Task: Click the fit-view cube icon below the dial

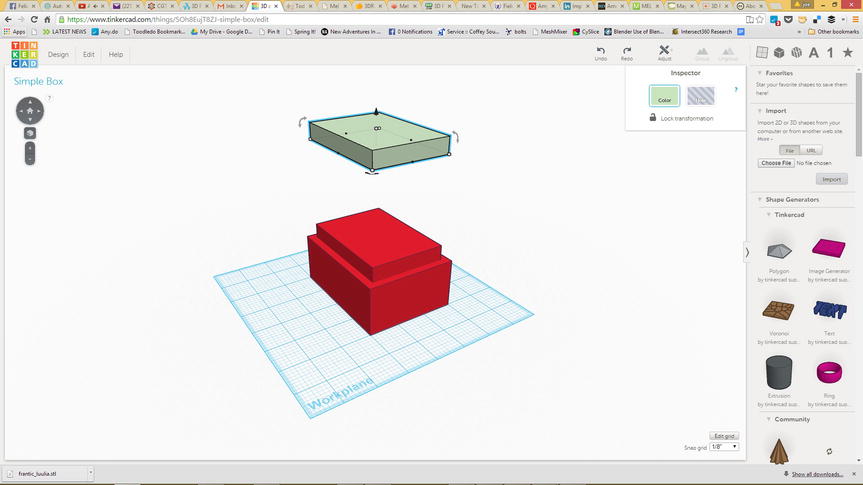Action: (30, 133)
